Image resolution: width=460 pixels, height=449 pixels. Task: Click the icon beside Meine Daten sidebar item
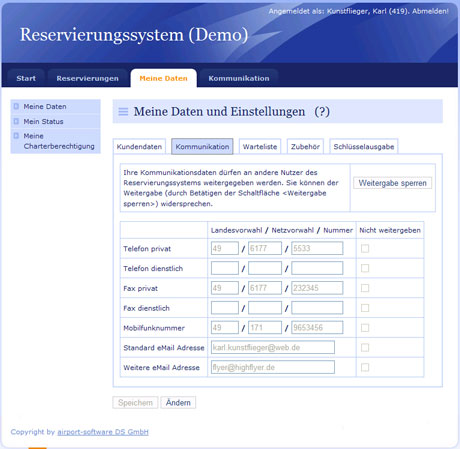(16, 106)
